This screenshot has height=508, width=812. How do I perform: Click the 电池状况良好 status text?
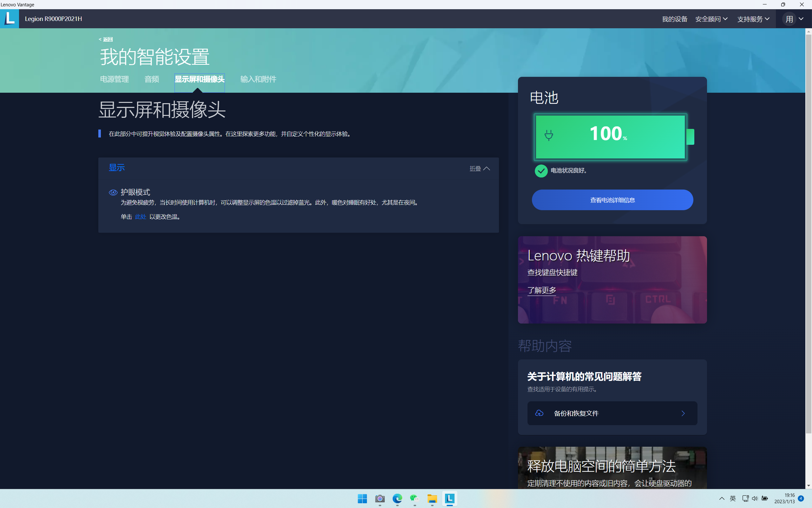(x=569, y=171)
